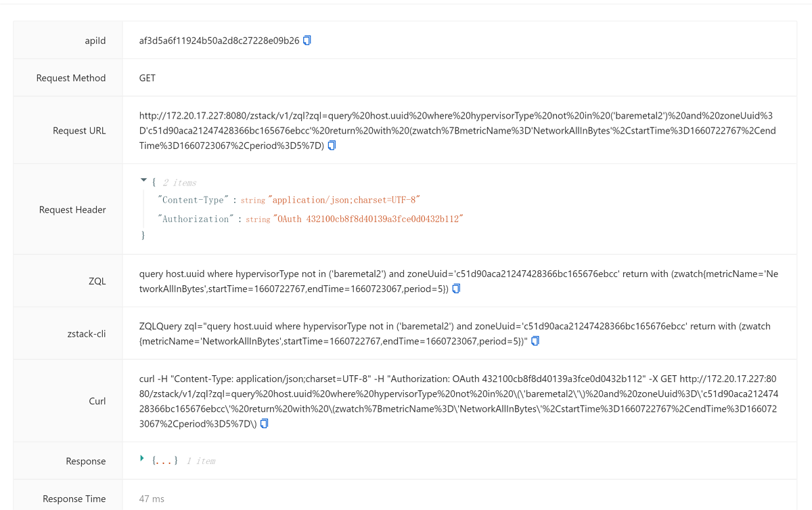Select the Authorization OAuth token value
812x510 pixels.
(x=367, y=219)
